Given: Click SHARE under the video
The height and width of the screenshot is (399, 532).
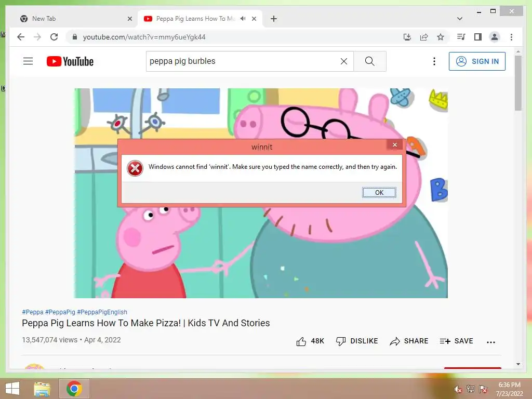Looking at the screenshot, I should (409, 341).
